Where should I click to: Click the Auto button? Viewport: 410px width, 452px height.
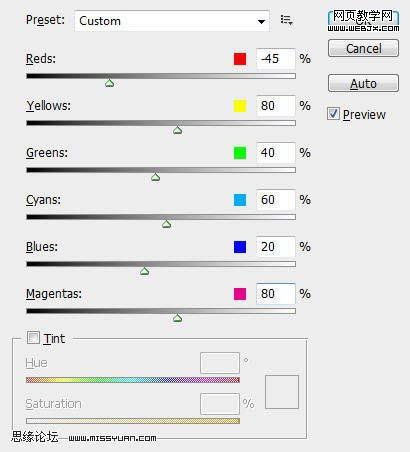tap(363, 83)
